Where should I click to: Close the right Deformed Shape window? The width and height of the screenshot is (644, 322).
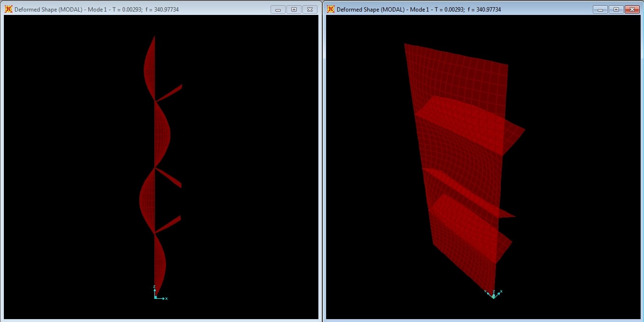pos(631,9)
